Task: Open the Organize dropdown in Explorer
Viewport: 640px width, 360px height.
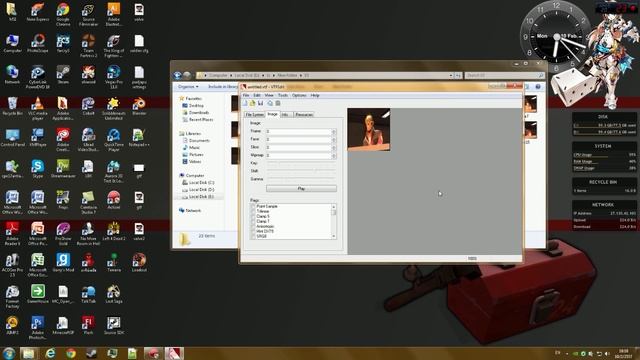Action: pyautogui.click(x=188, y=87)
